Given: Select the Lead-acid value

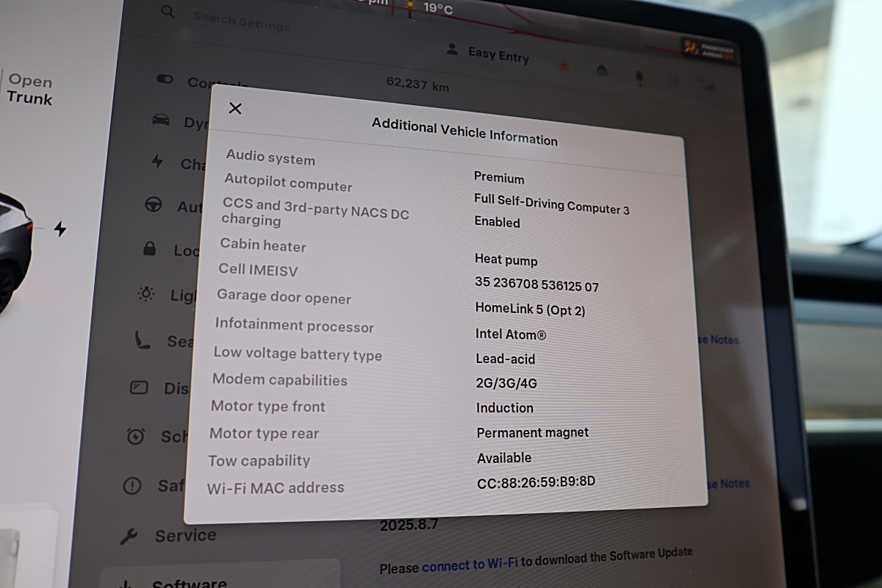Looking at the screenshot, I should point(506,359).
